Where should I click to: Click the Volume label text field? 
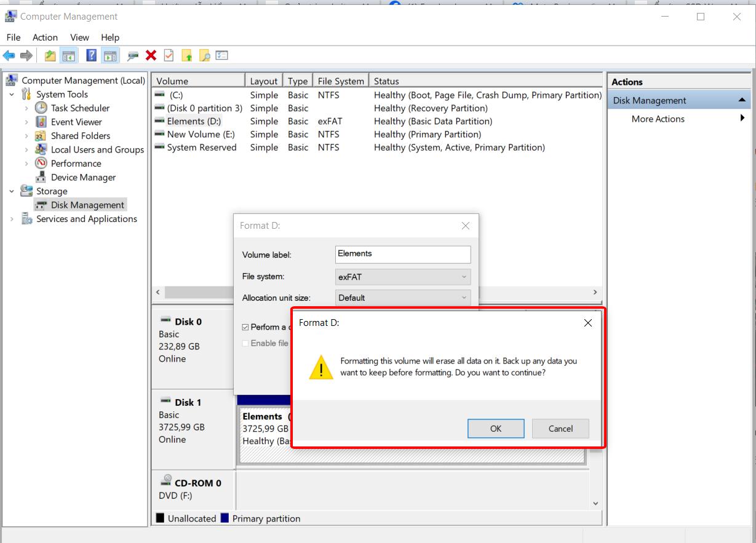[403, 254]
